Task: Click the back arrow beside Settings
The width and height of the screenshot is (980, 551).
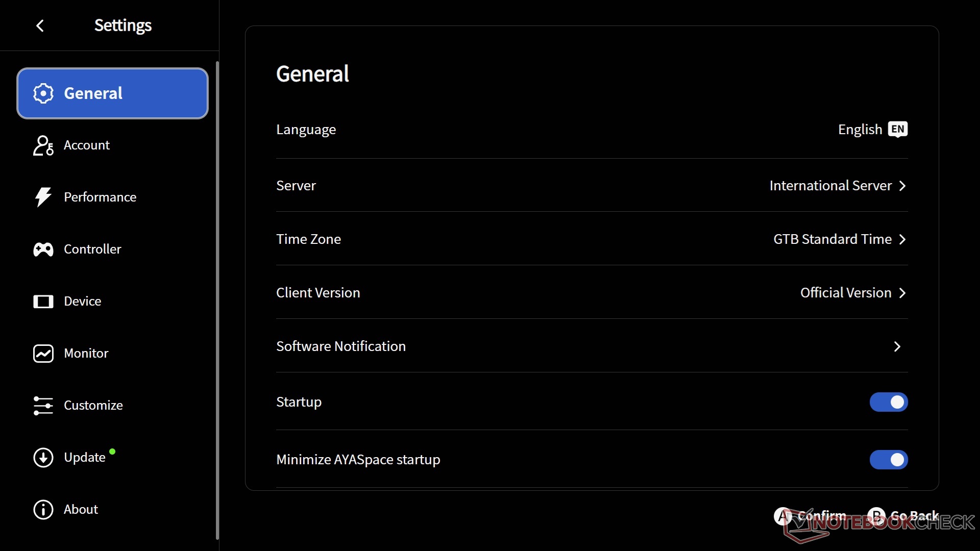Action: [40, 26]
